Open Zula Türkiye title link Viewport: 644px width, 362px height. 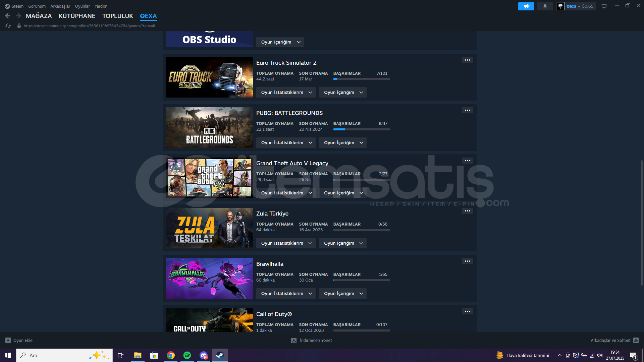(x=272, y=214)
